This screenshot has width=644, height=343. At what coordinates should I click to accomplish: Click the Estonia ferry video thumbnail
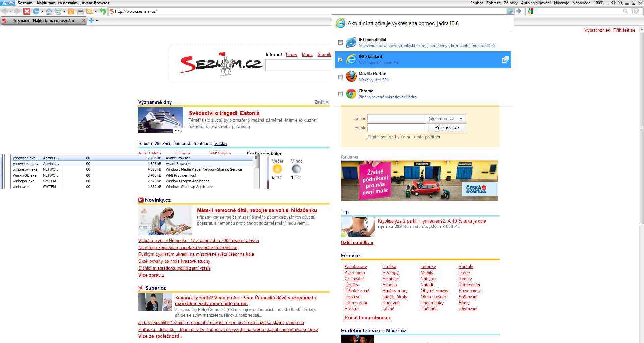[x=161, y=120]
